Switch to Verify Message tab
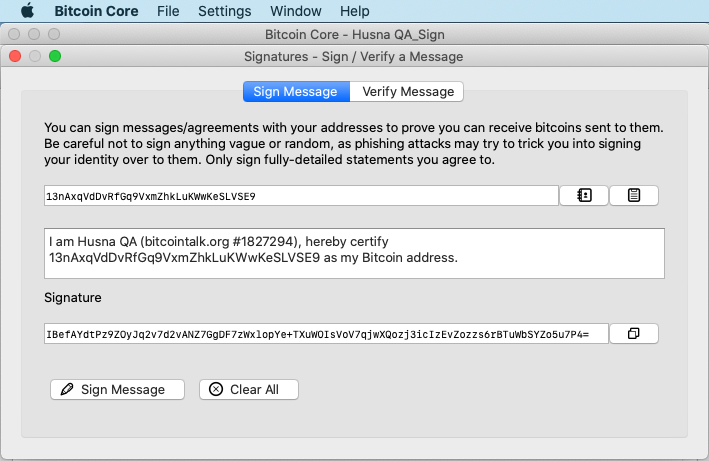The height and width of the screenshot is (461, 709). (407, 92)
